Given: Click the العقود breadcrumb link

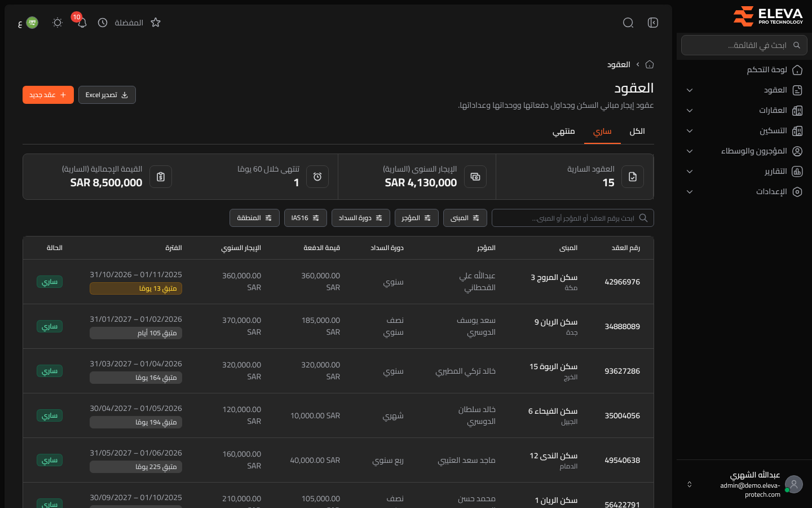Looking at the screenshot, I should (619, 64).
